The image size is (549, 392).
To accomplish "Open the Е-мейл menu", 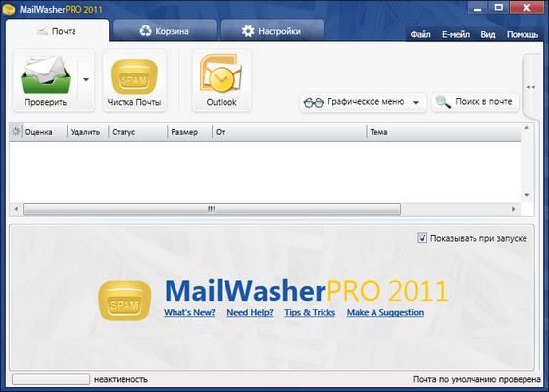I will pos(456,34).
